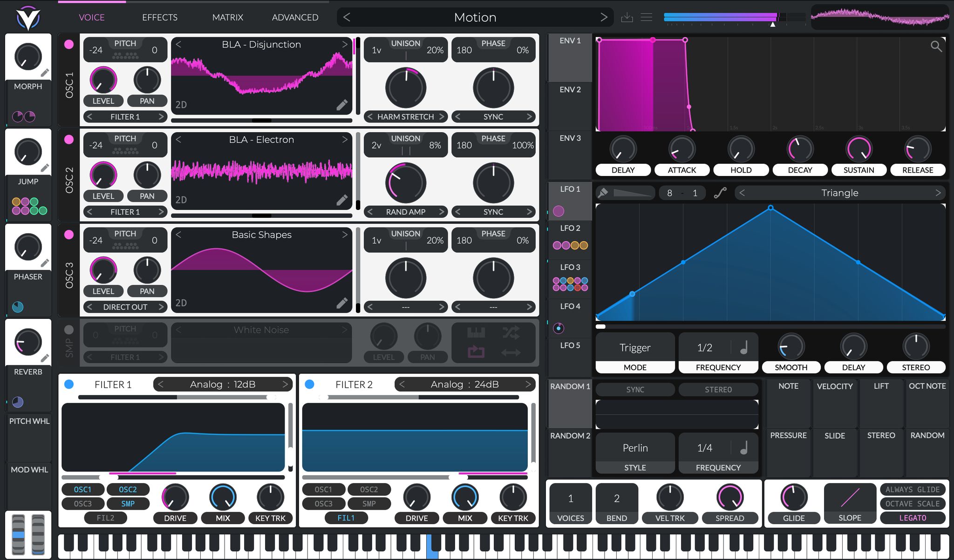Click the ENV 1 magnifier zoom icon
Image resolution: width=954 pixels, height=560 pixels.
coord(936,46)
